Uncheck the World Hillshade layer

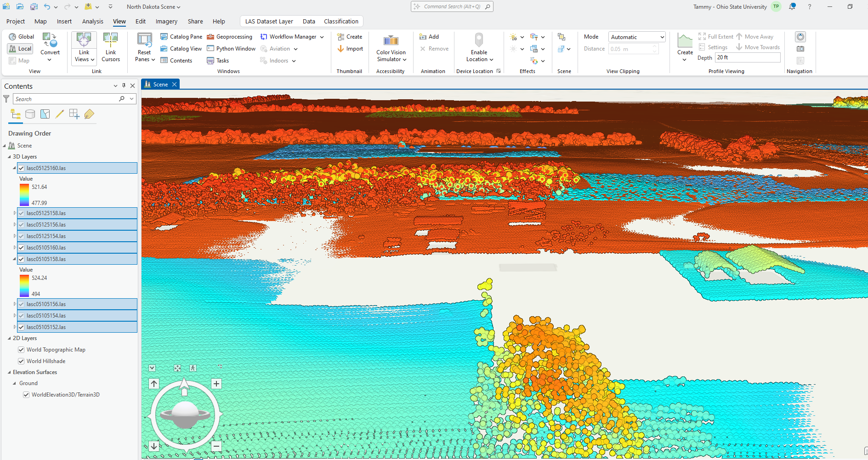[21, 361]
